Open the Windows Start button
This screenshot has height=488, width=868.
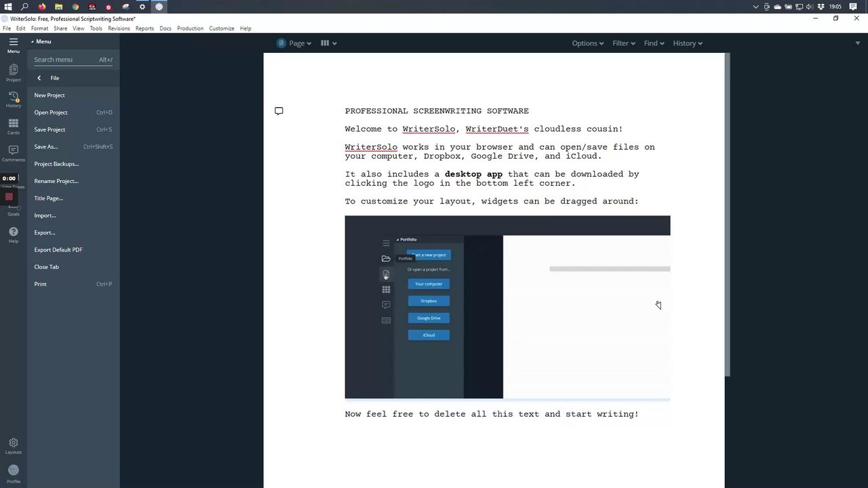7,7
